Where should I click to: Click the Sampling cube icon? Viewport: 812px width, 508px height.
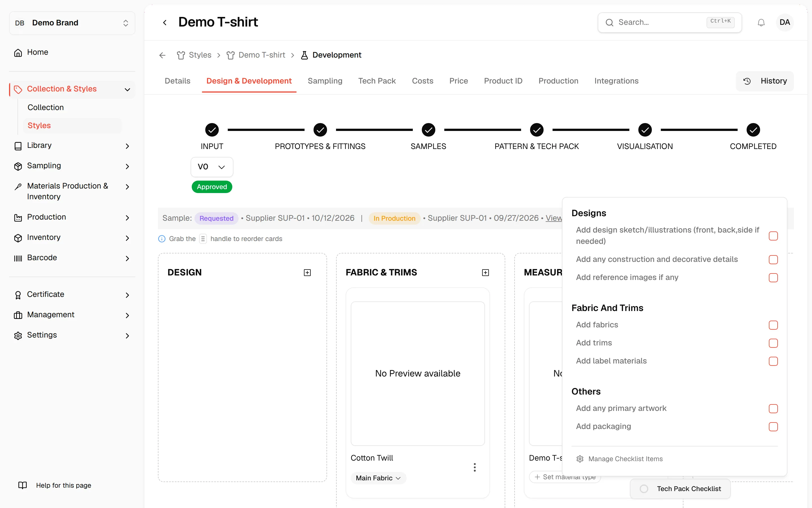coord(18,166)
